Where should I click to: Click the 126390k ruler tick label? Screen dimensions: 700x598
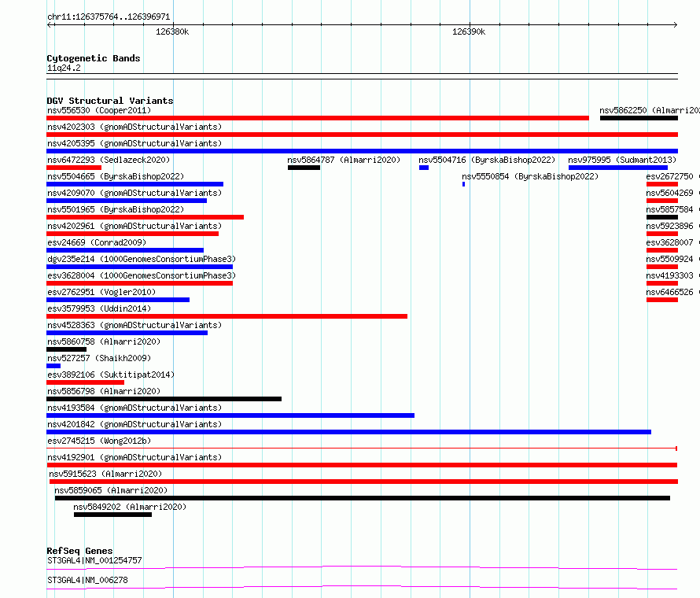coord(469,31)
